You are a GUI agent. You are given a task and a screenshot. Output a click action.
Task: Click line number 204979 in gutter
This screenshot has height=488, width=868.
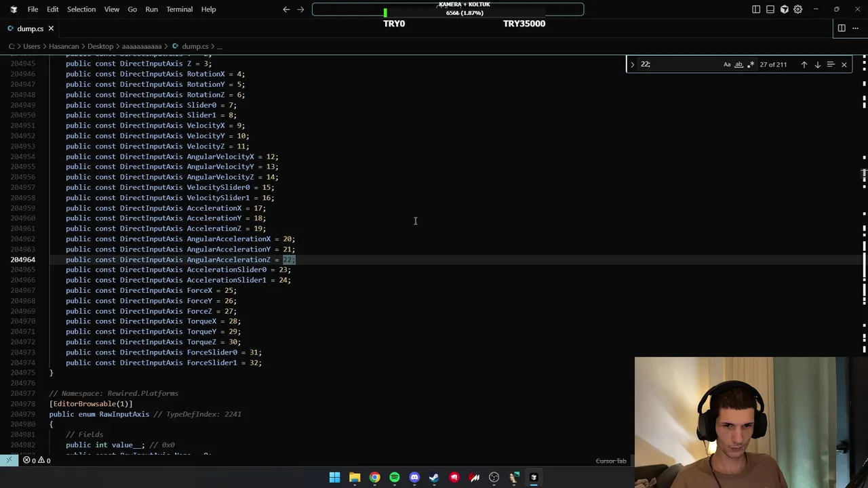click(22, 414)
